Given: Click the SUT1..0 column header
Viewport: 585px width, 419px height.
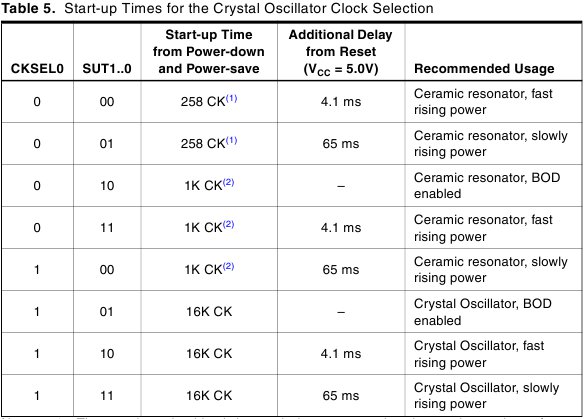Looking at the screenshot, I should coord(107,69).
